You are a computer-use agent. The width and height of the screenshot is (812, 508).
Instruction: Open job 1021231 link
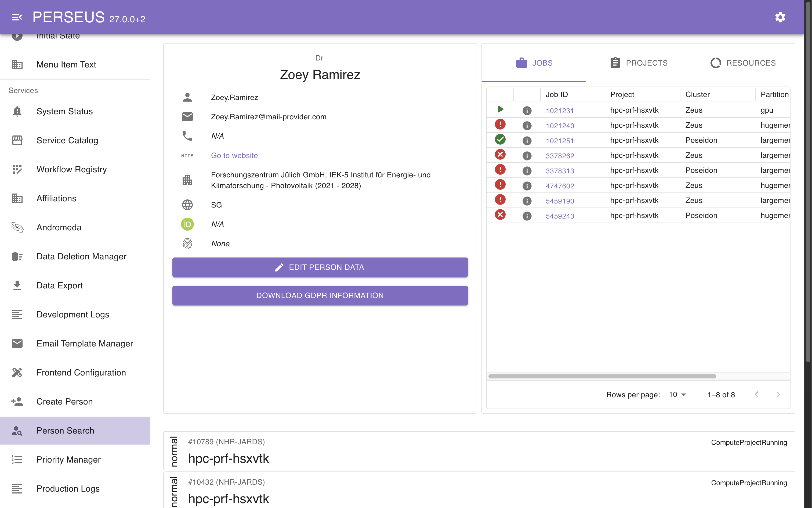560,110
